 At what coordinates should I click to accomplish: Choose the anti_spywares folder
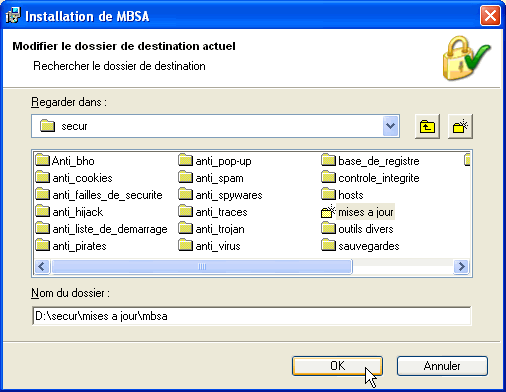click(220, 195)
